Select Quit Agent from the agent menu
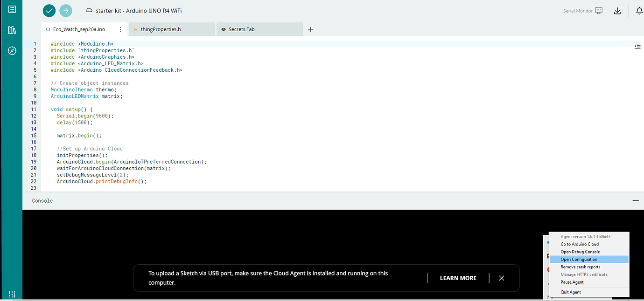644x301 pixels. (570, 292)
